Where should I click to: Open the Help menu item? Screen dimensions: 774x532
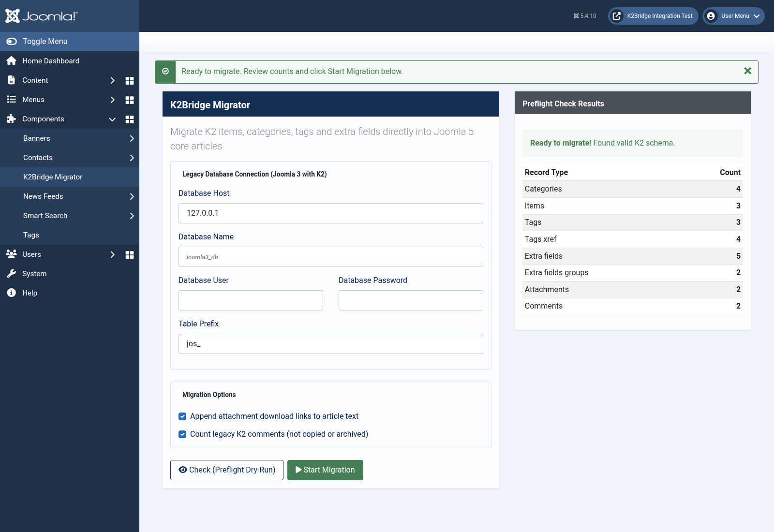[x=70, y=293]
